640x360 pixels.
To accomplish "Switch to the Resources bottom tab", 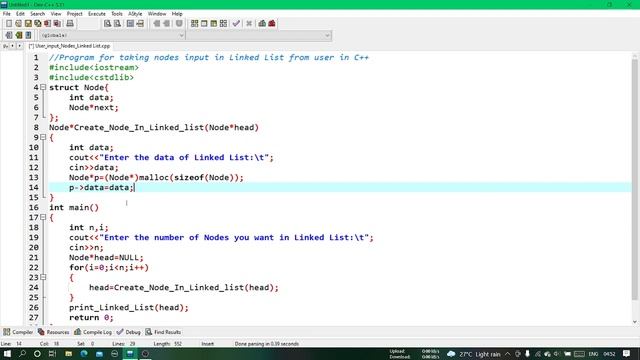I will tap(53, 332).
